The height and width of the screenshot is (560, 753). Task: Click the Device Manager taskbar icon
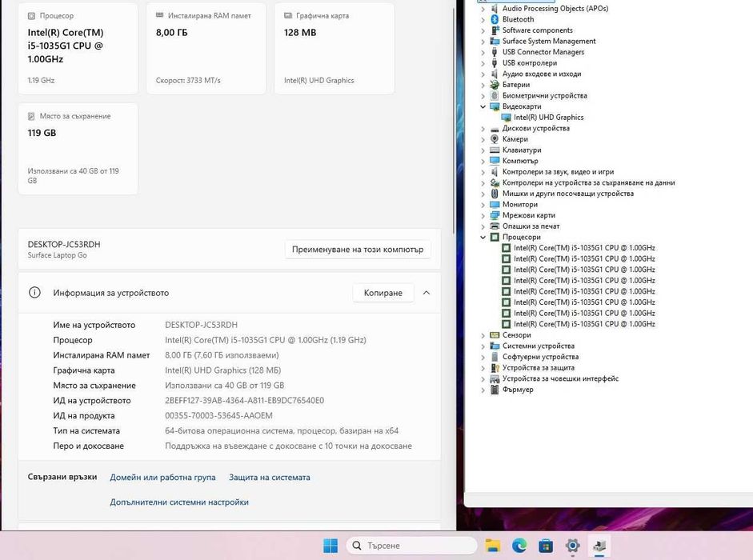pyautogui.click(x=599, y=546)
